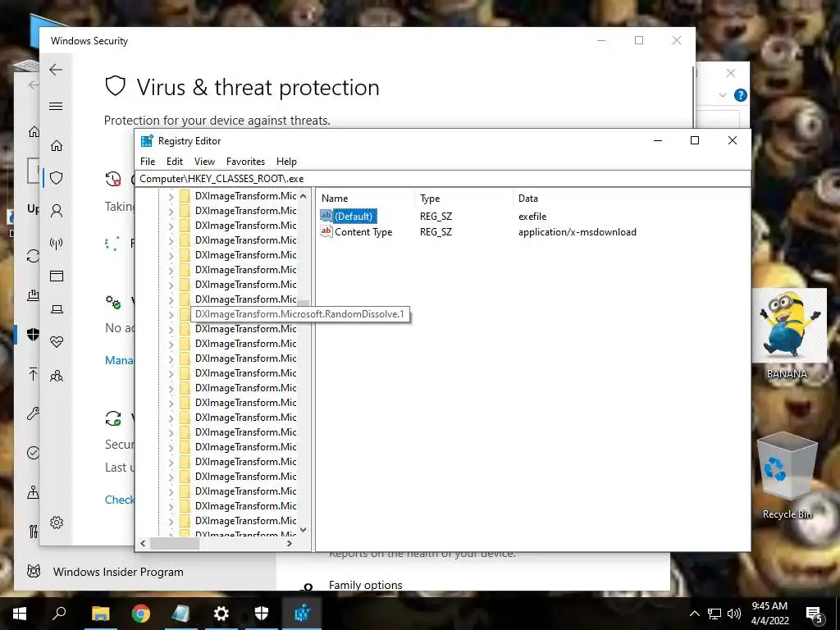Click the tree pane scroll down arrow
This screenshot has width=840, height=630.
(x=304, y=530)
